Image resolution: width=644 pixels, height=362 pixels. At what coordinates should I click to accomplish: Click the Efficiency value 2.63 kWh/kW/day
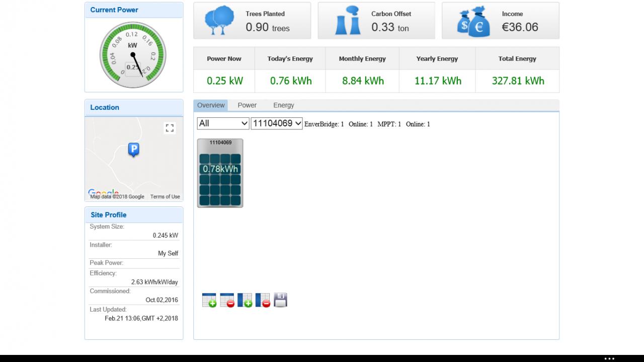[154, 282]
